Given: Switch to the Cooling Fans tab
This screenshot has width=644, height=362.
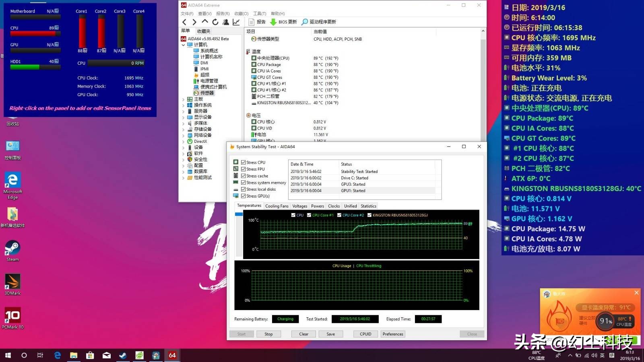Looking at the screenshot, I should point(277,206).
